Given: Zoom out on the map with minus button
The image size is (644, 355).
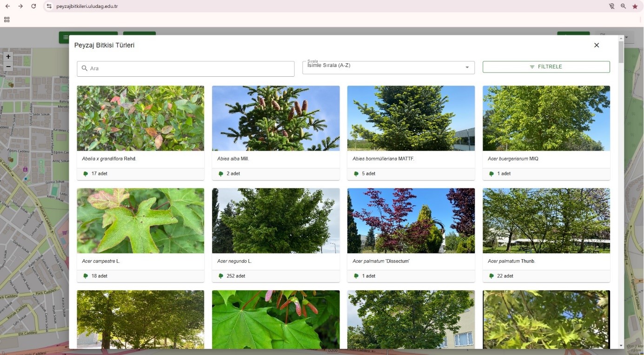Looking at the screenshot, I should click(x=8, y=67).
